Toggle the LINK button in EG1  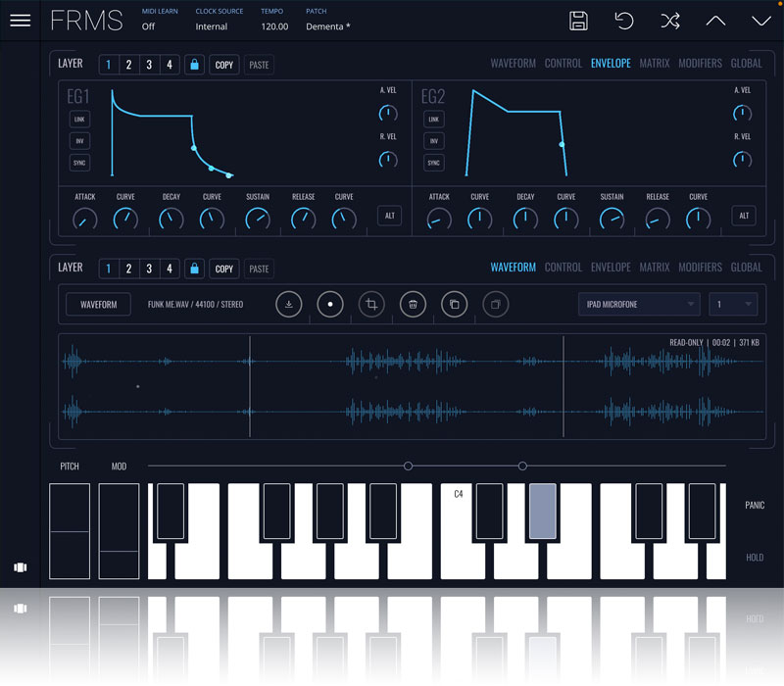(x=79, y=120)
